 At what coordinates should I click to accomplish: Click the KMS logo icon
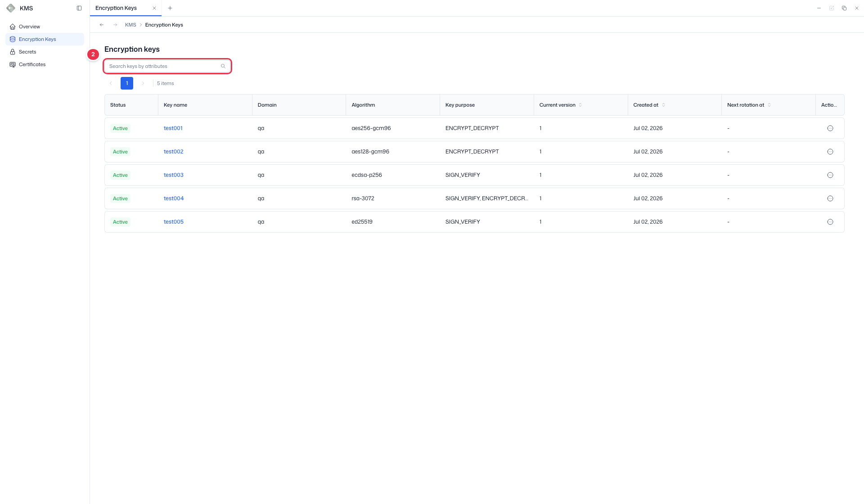[x=11, y=8]
